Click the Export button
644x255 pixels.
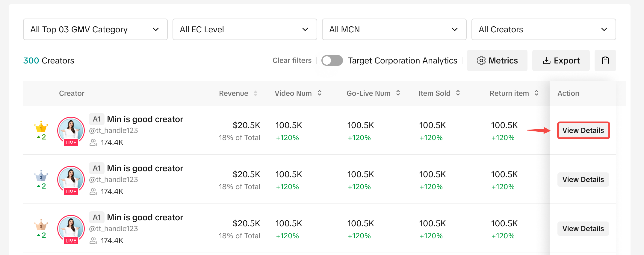tap(561, 60)
